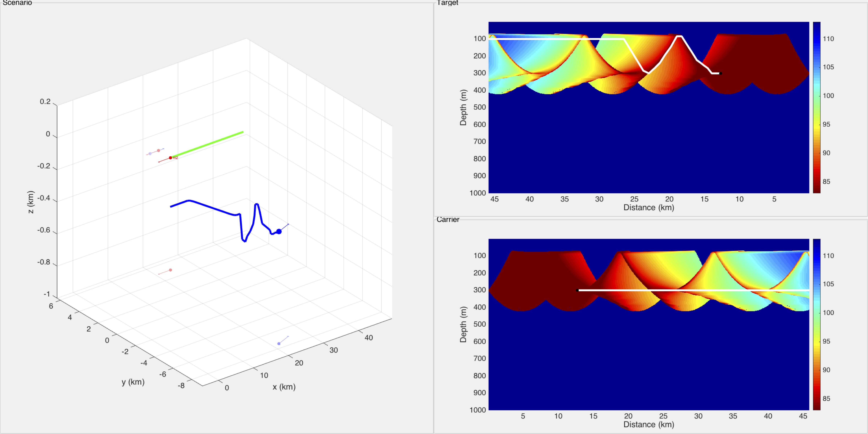This screenshot has height=434, width=868.
Task: Click distance tick 25 in Target plot
Action: tap(634, 199)
